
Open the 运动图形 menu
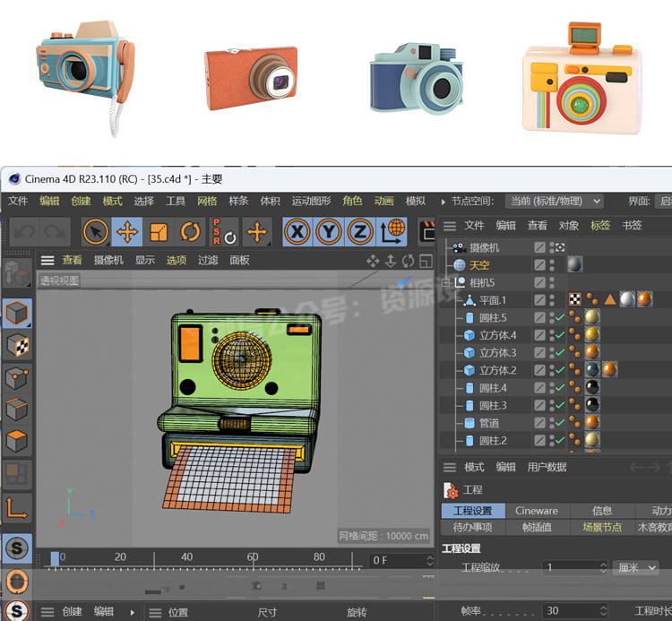[312, 201]
